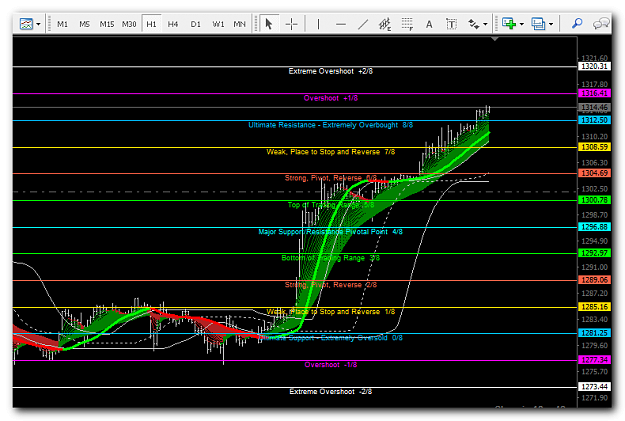Open the arrows objects icon

[x=473, y=24]
